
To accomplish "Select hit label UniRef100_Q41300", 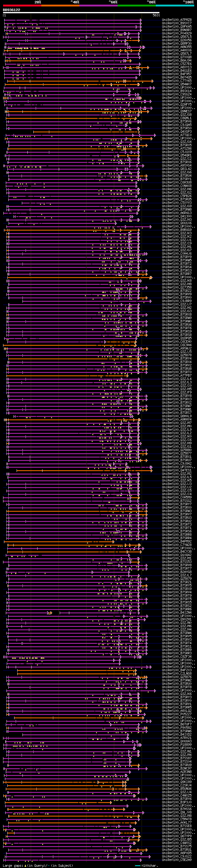I will [x=177, y=216].
